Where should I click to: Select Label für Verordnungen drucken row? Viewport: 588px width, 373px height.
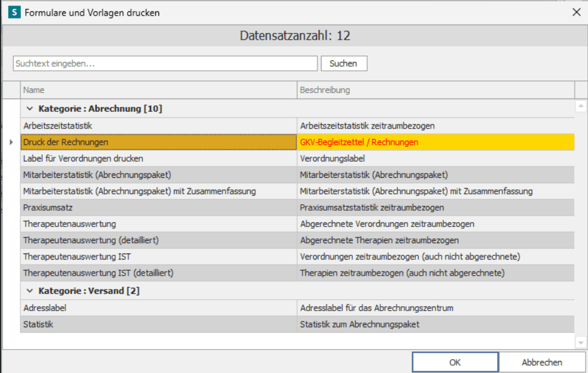pyautogui.click(x=298, y=159)
